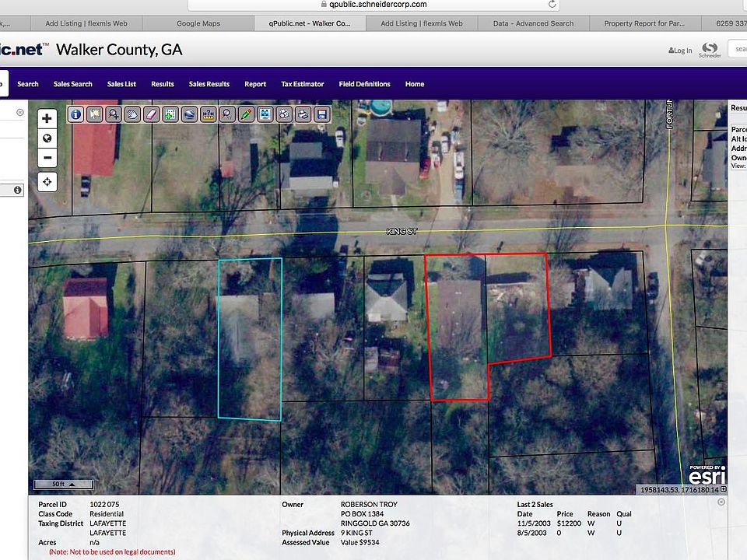The image size is (747, 560).
Task: Click the floppy disk save icon
Action: (322, 114)
